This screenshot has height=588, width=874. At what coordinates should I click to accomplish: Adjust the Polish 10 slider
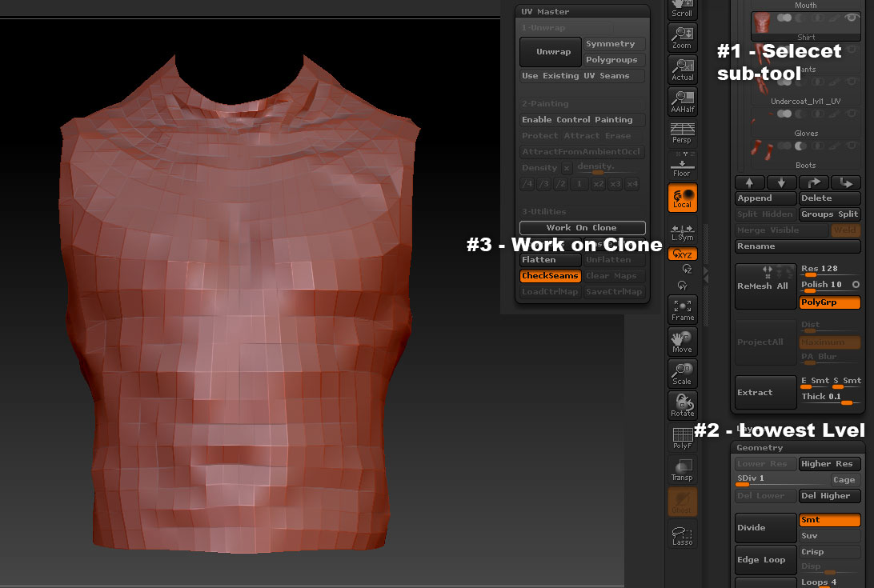tap(824, 286)
